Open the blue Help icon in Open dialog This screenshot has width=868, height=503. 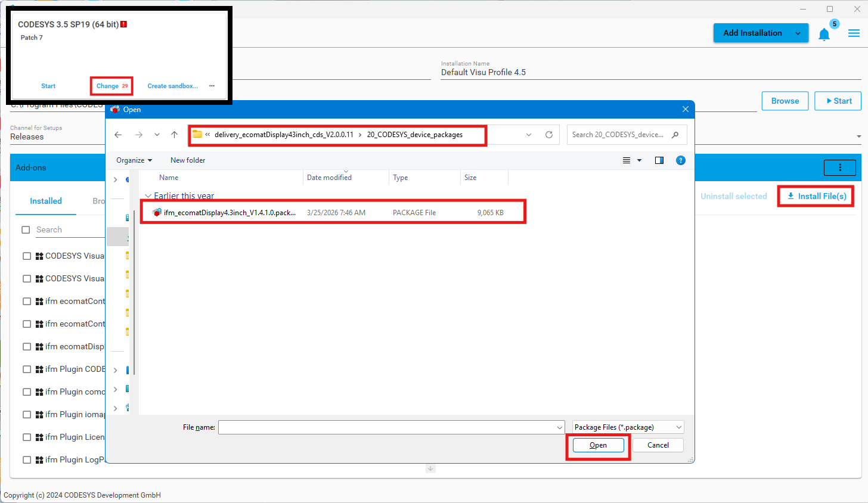pyautogui.click(x=681, y=160)
